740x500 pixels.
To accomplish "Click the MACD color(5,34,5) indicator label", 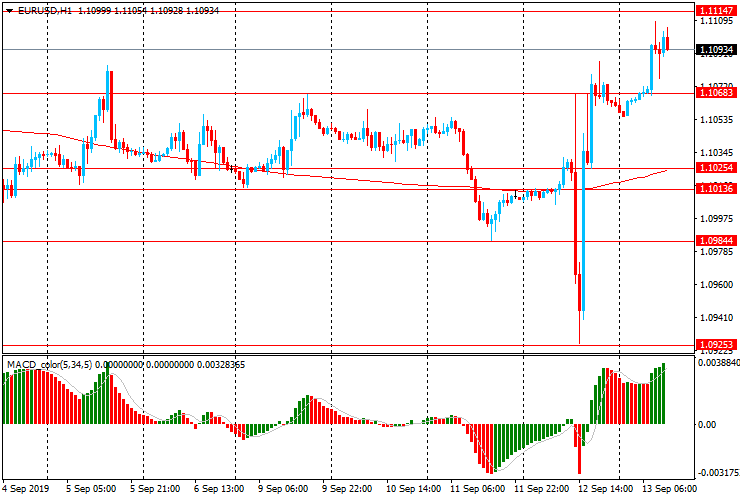I will click(x=50, y=365).
